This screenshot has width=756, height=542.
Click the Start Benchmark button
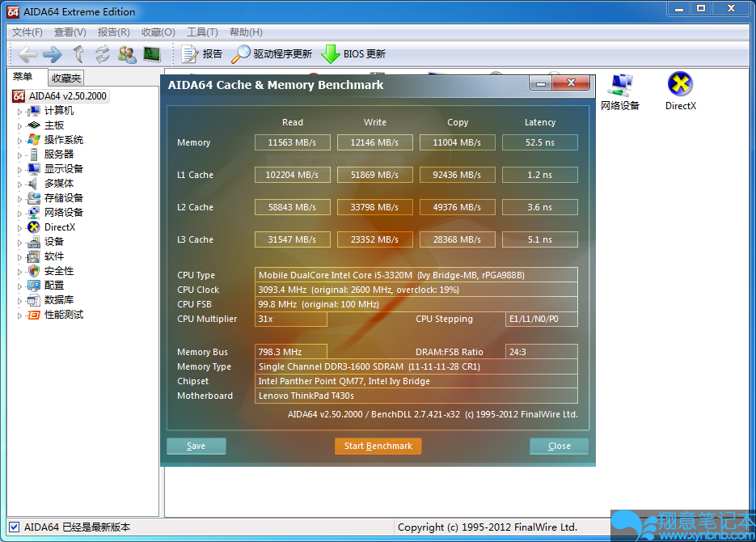tap(378, 446)
